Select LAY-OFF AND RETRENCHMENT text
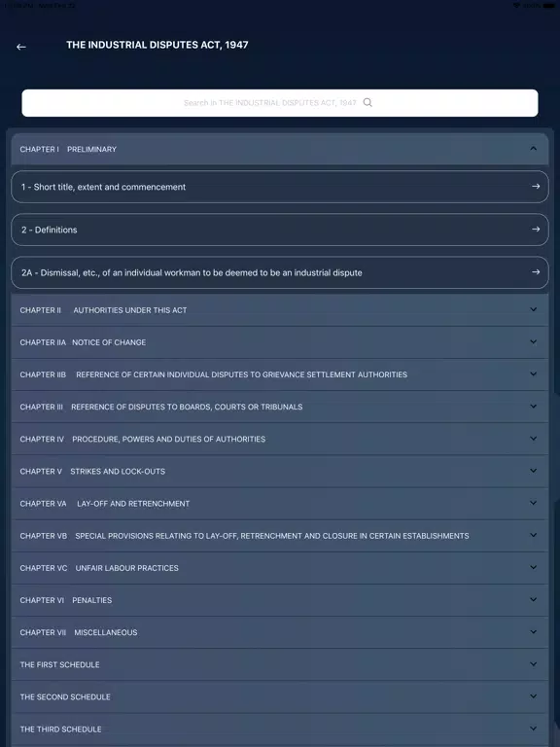Image resolution: width=560 pixels, height=747 pixels. [133, 504]
